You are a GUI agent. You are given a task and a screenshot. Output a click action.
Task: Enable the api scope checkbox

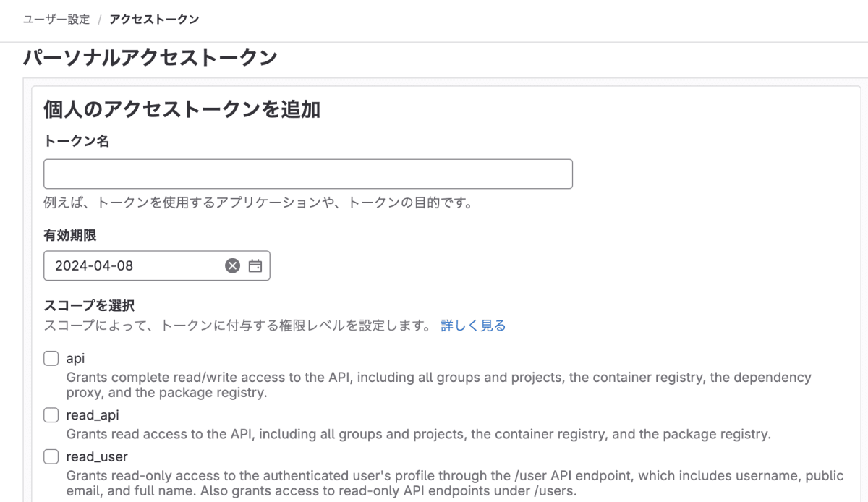[x=51, y=357]
